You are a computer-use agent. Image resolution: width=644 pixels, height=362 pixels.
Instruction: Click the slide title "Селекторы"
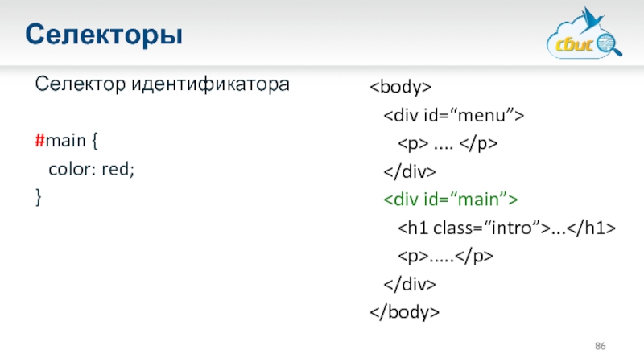102,35
